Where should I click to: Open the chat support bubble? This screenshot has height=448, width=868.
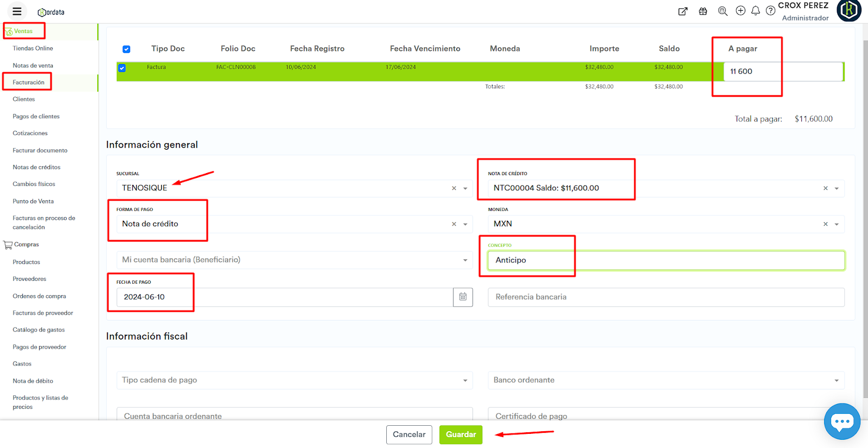tap(842, 421)
